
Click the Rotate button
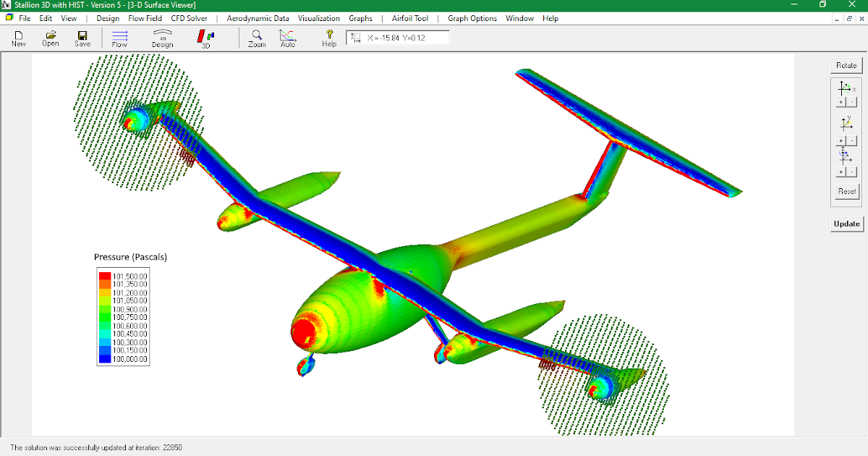coord(846,64)
